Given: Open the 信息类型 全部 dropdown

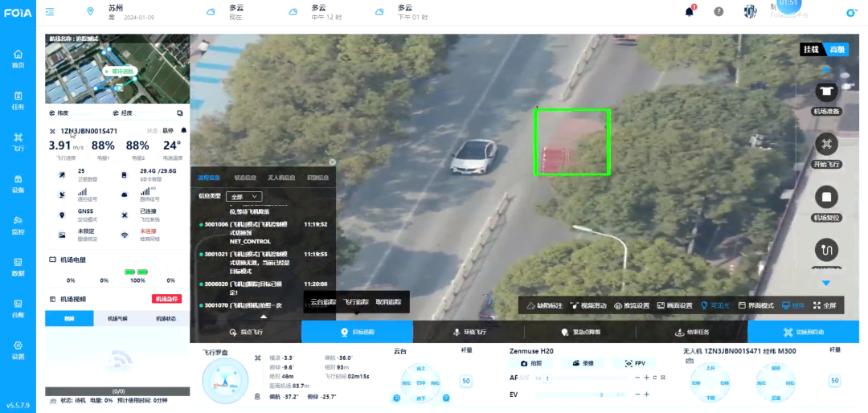Looking at the screenshot, I should click(x=244, y=196).
